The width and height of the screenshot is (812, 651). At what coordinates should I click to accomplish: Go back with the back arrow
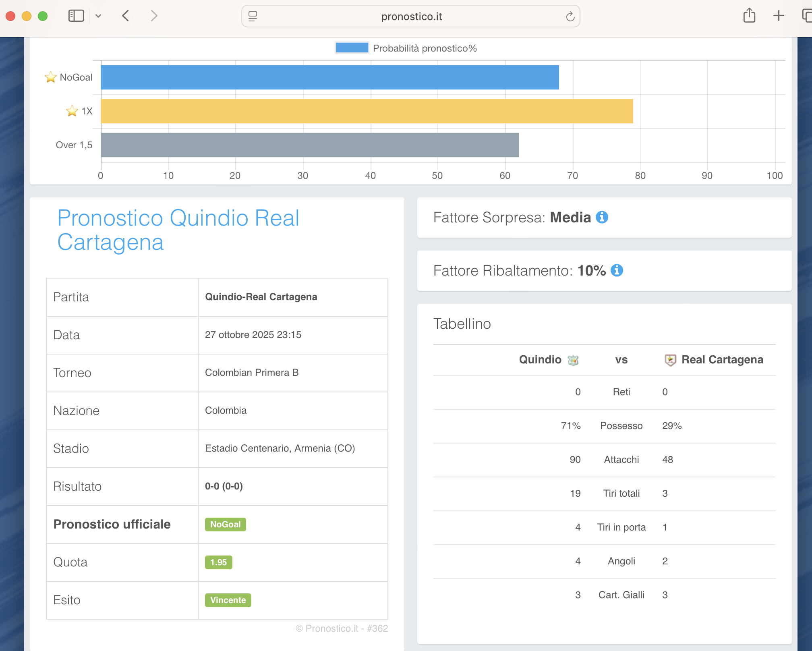pos(126,16)
